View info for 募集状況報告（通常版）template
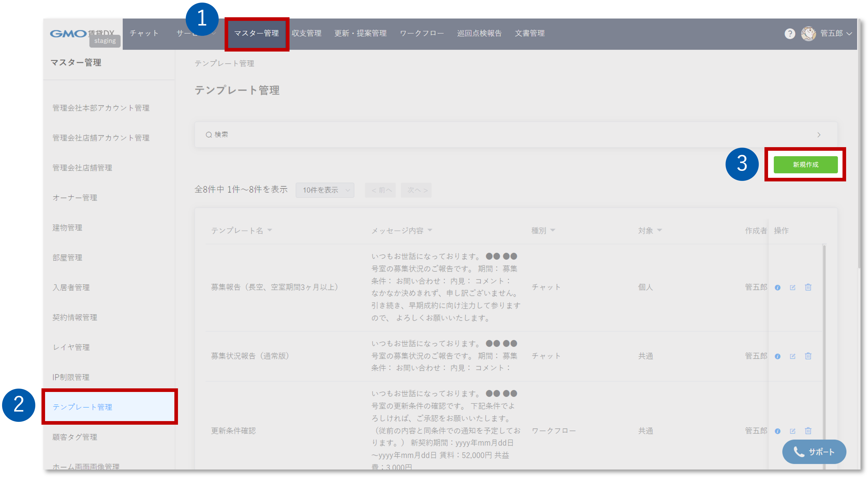 [777, 356]
